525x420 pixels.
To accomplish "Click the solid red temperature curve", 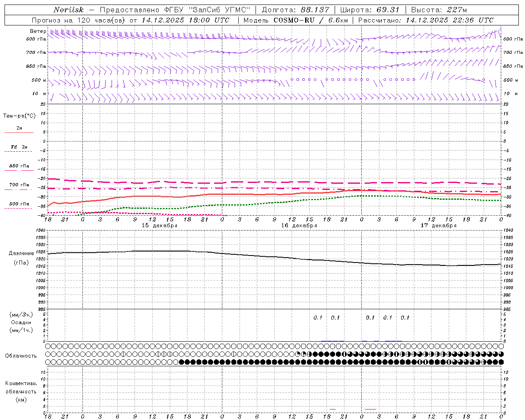I will click(x=275, y=194).
